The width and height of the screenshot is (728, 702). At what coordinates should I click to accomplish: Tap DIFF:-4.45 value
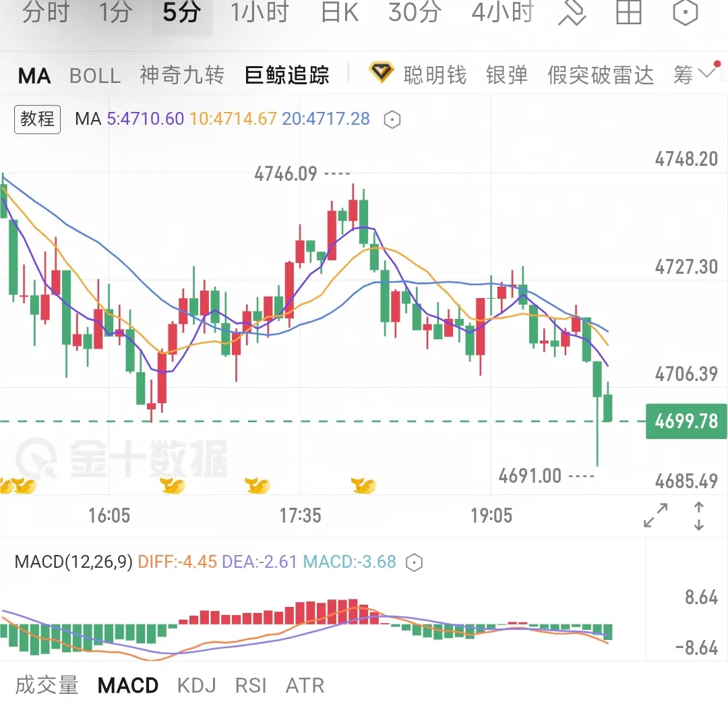coord(177,562)
